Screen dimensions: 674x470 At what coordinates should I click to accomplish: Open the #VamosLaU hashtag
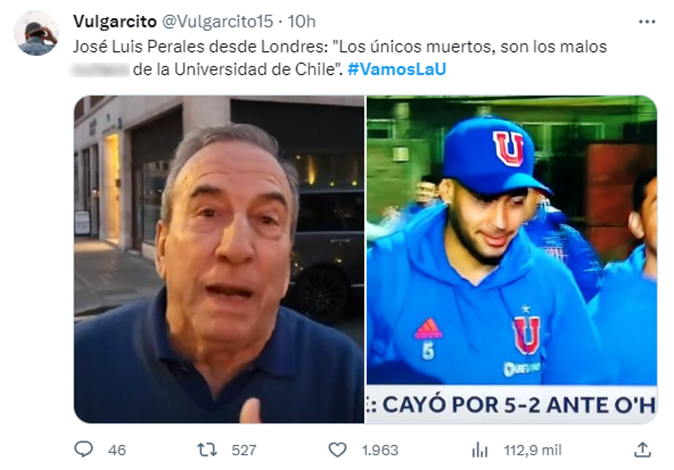(397, 69)
